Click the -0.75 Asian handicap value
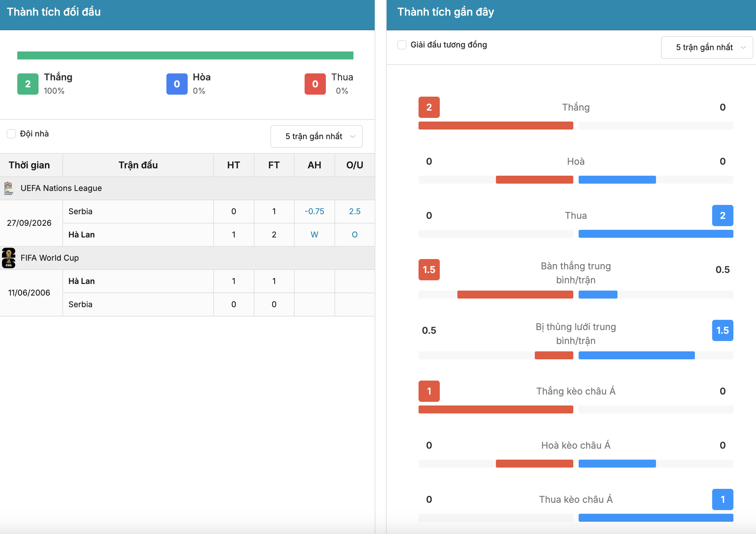The image size is (756, 534). pyautogui.click(x=314, y=212)
